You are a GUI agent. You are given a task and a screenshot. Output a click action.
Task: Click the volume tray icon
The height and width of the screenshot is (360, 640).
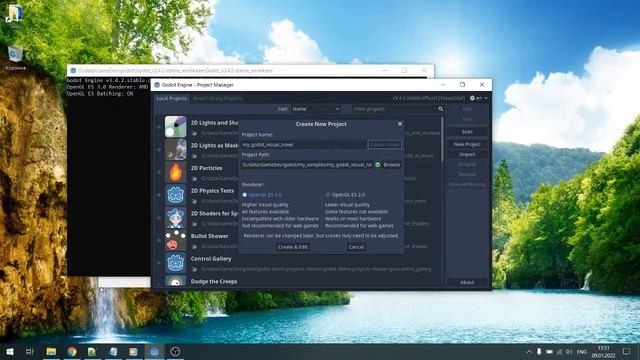click(x=569, y=351)
